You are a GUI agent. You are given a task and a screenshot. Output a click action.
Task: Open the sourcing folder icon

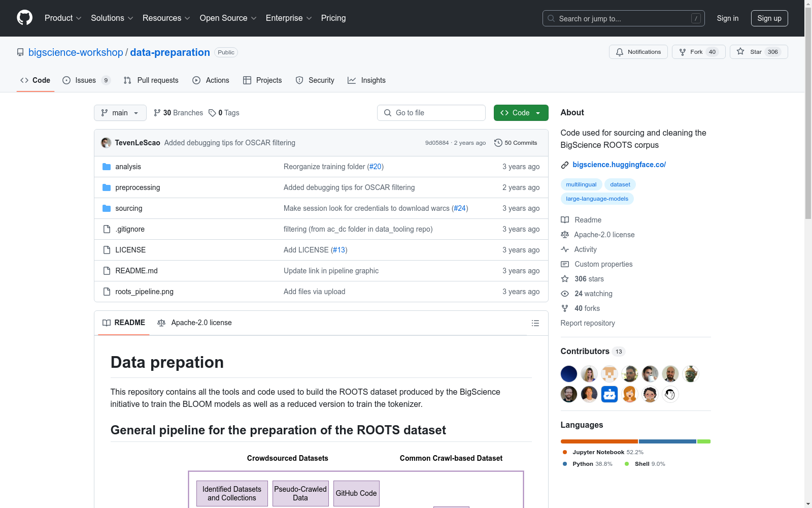(107, 208)
